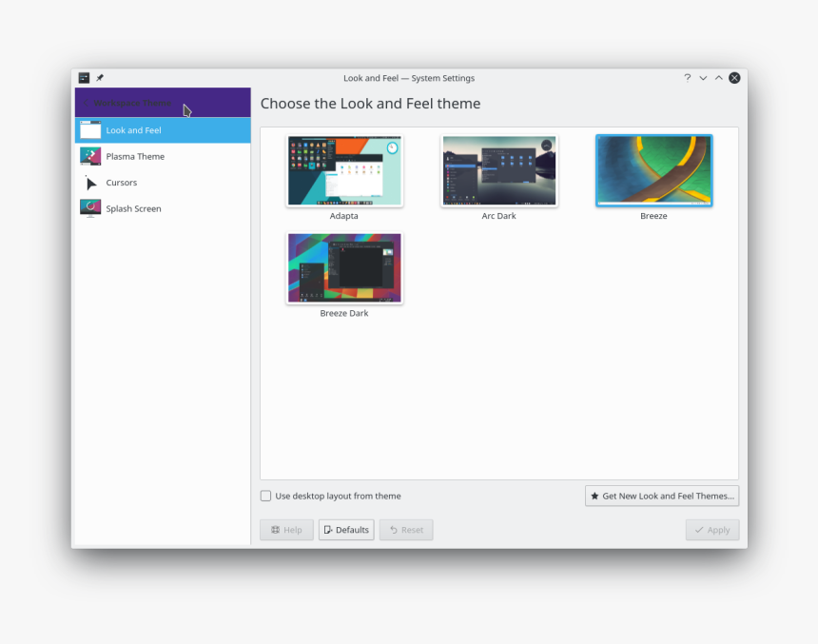Select the Cursors arrow icon in sidebar

tap(89, 182)
